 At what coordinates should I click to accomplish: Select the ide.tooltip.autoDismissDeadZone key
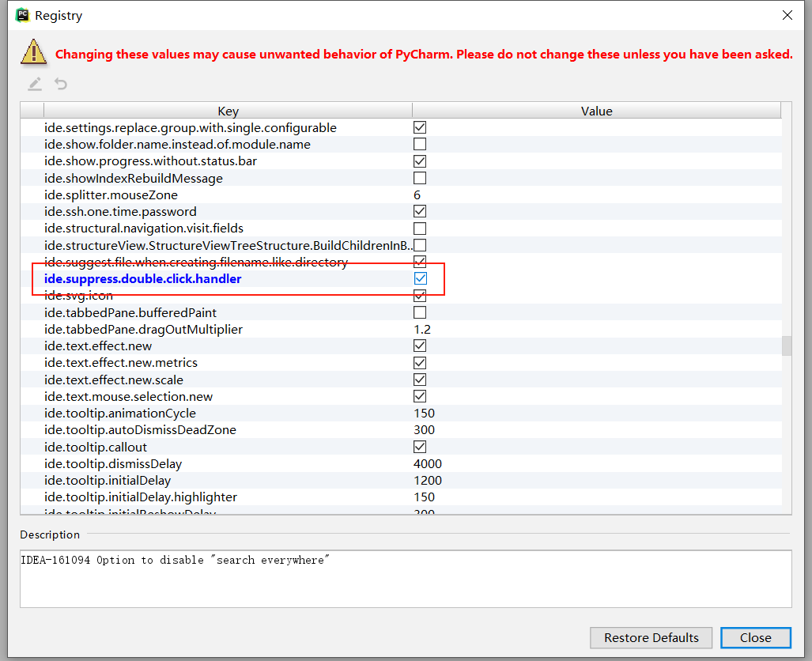pyautogui.click(x=140, y=430)
